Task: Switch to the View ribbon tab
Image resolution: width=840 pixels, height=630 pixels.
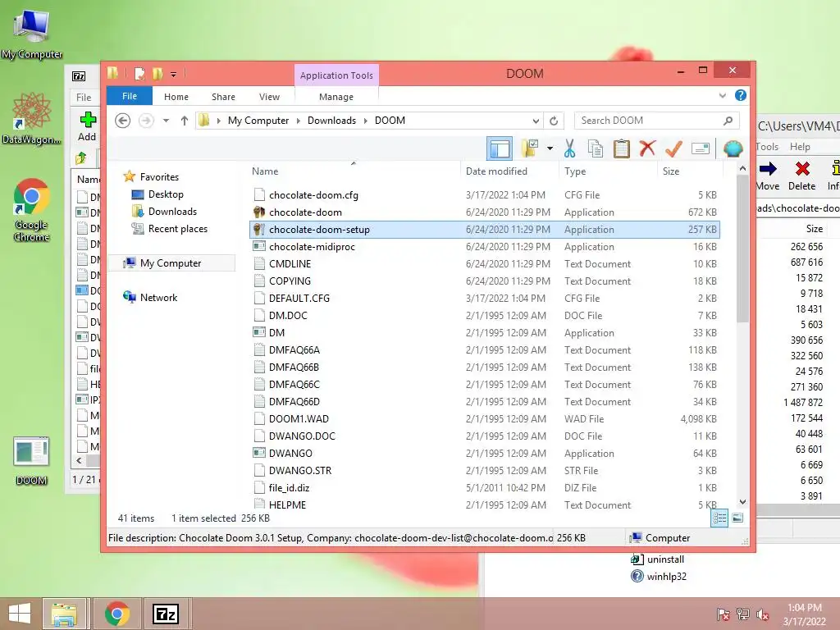Action: (269, 97)
